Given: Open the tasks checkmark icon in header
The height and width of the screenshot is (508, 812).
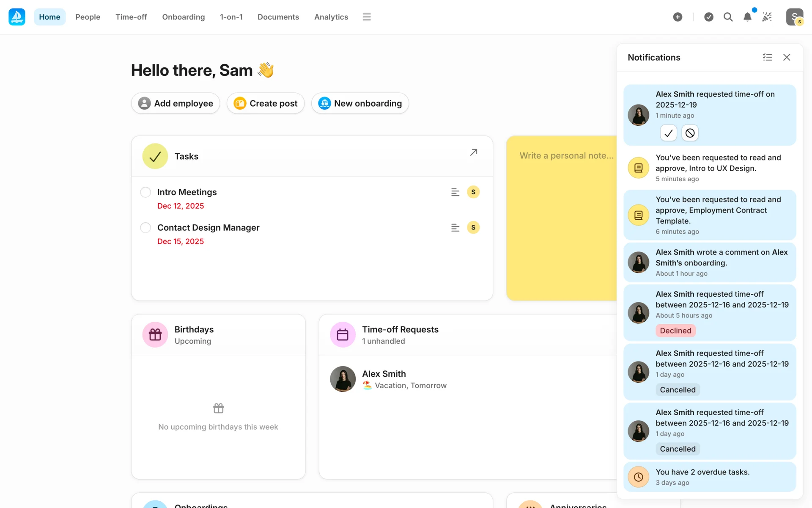Looking at the screenshot, I should click(x=709, y=17).
